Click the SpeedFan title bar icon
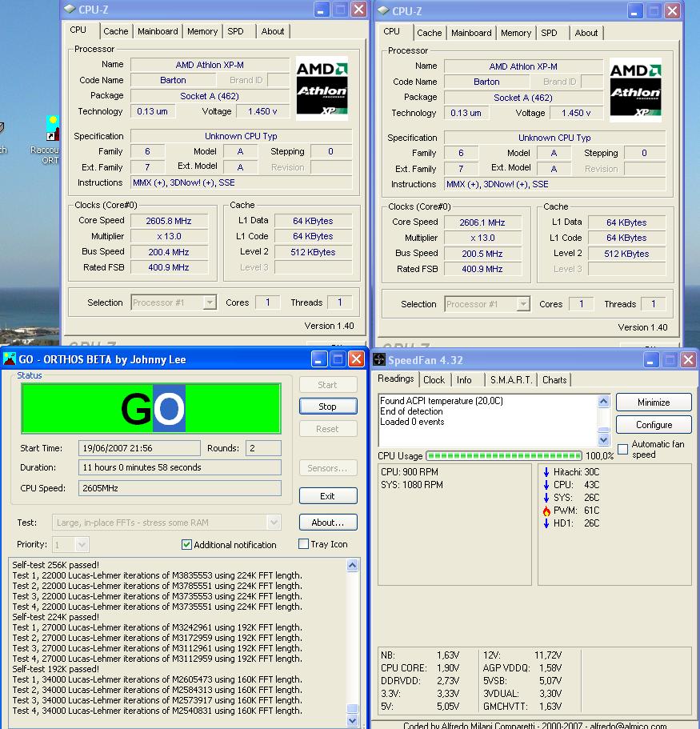The width and height of the screenshot is (700, 729). tap(379, 359)
